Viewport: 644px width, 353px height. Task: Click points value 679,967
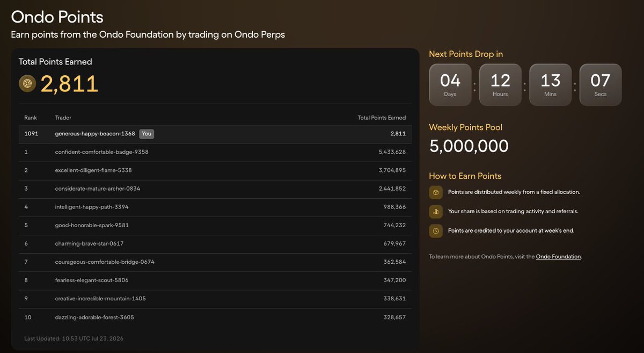tap(394, 243)
